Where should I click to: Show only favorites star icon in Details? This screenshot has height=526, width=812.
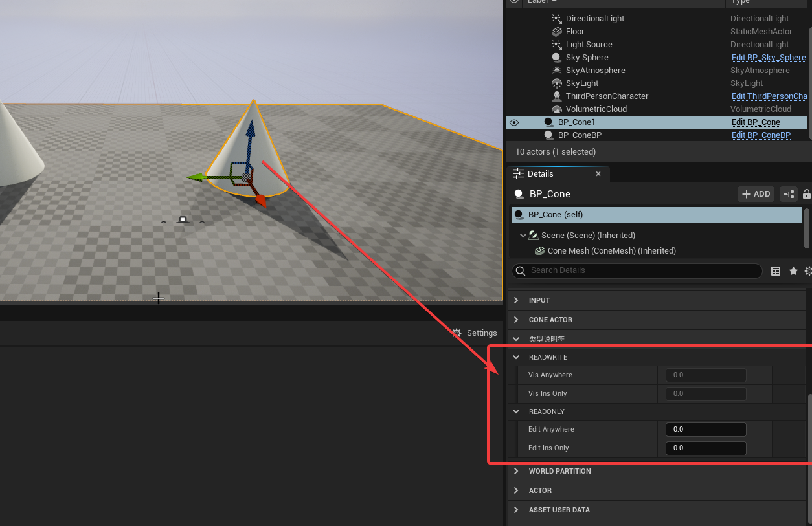pos(793,271)
